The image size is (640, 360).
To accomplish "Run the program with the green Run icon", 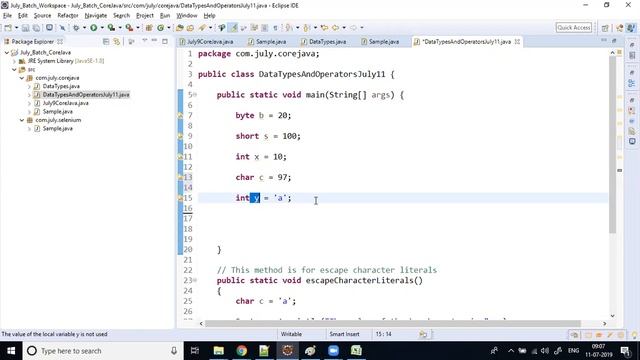I will (93, 28).
